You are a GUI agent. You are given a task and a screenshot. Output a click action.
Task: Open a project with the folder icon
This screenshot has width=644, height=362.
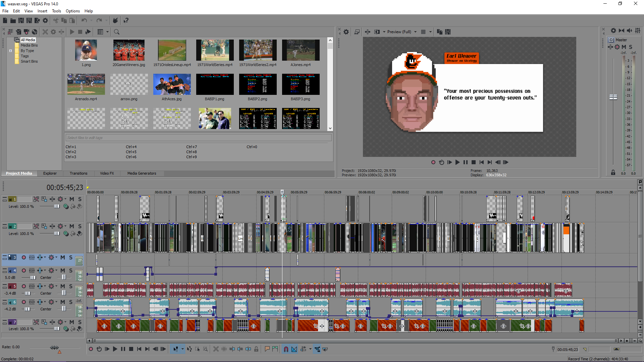(x=13, y=21)
